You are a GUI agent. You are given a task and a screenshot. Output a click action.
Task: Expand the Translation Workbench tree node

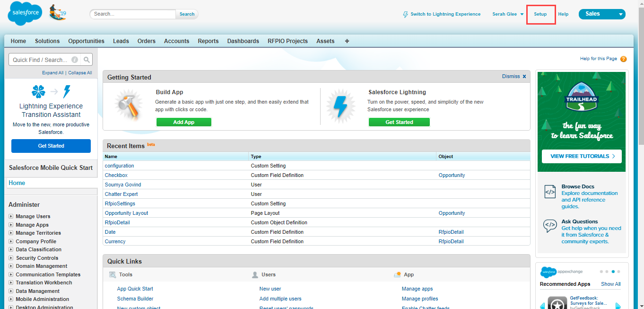(11, 283)
